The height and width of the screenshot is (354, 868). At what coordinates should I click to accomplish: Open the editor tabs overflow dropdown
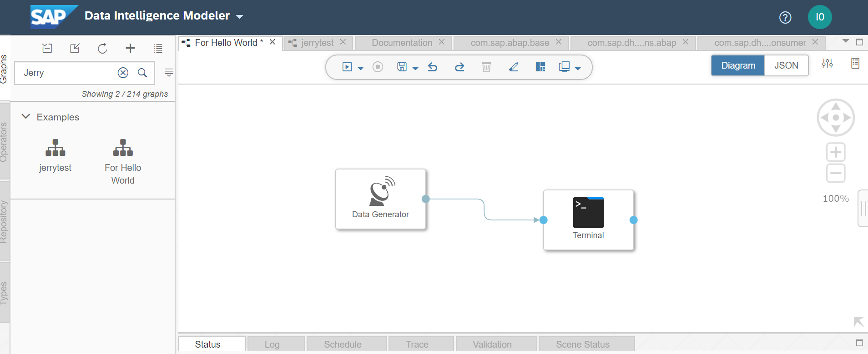[846, 41]
